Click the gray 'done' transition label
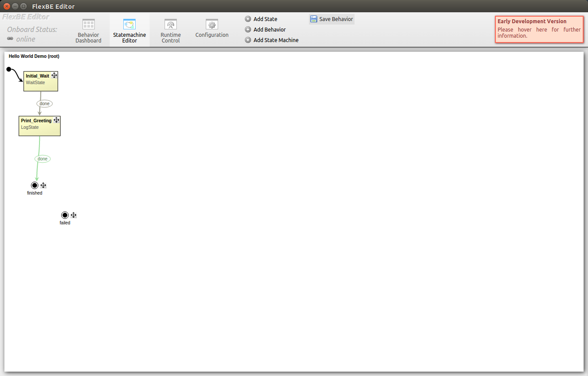The image size is (588, 376). coord(44,104)
